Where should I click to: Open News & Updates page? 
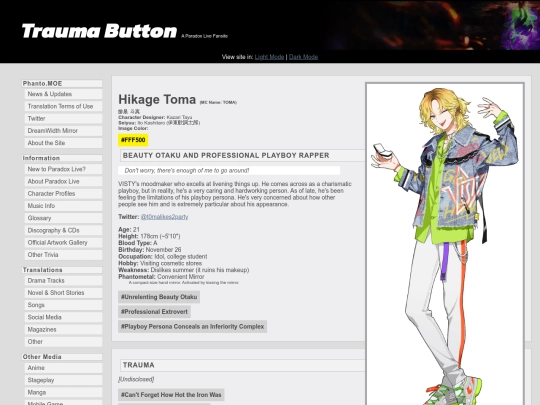point(63,94)
